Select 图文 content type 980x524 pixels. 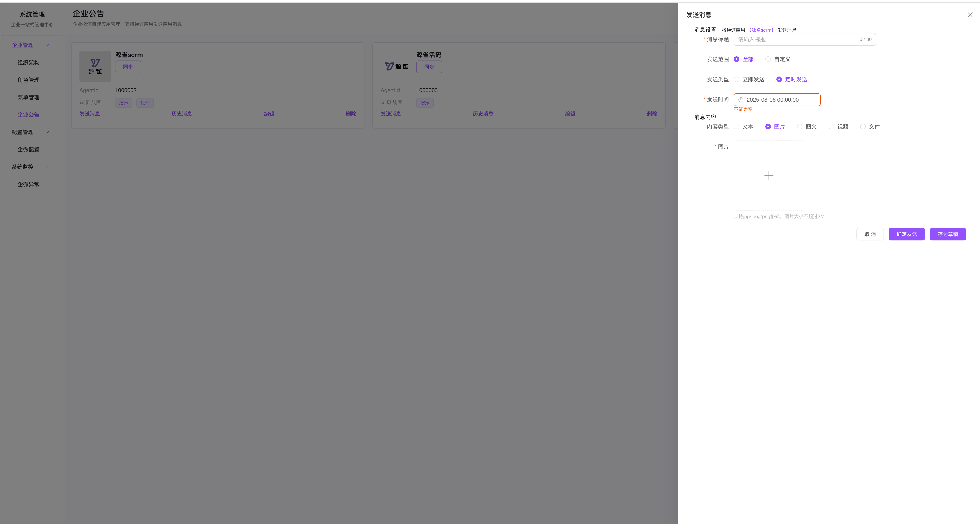800,127
